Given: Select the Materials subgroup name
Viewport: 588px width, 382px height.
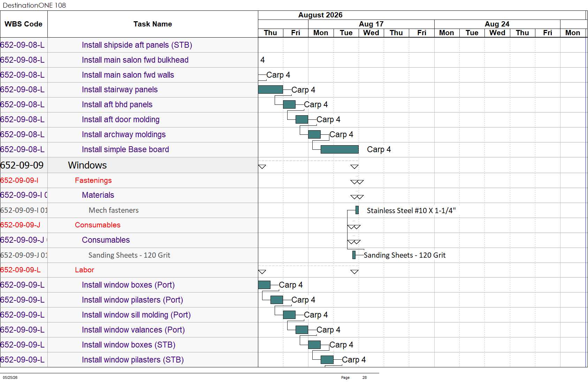Looking at the screenshot, I should [98, 195].
